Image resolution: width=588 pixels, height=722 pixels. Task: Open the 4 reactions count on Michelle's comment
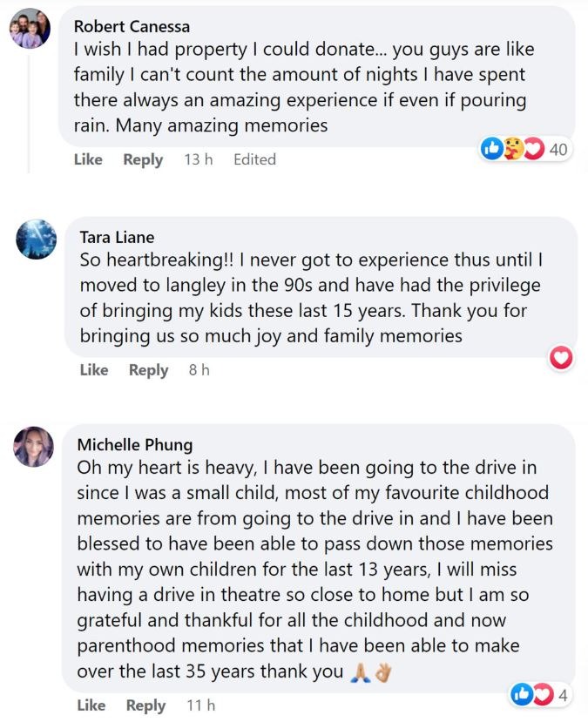pos(563,695)
